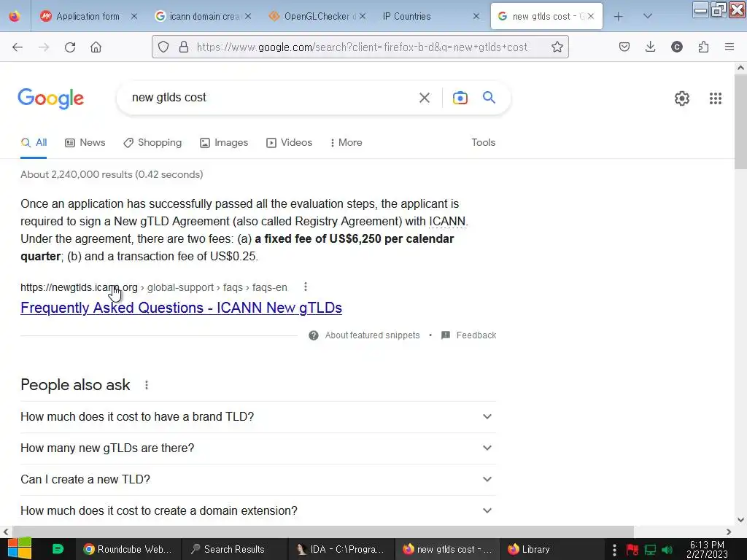Close the OpenGLChecker tab
The height and width of the screenshot is (560, 747).
(362, 16)
